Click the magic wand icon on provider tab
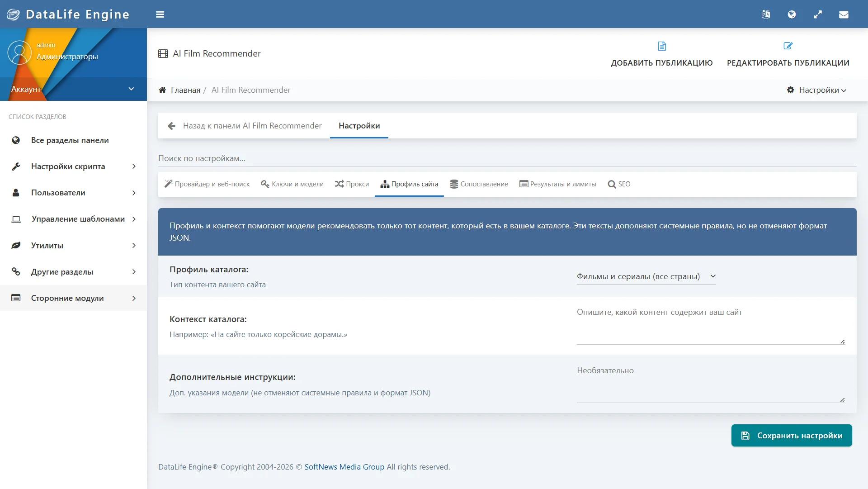The width and height of the screenshot is (868, 489). click(168, 184)
